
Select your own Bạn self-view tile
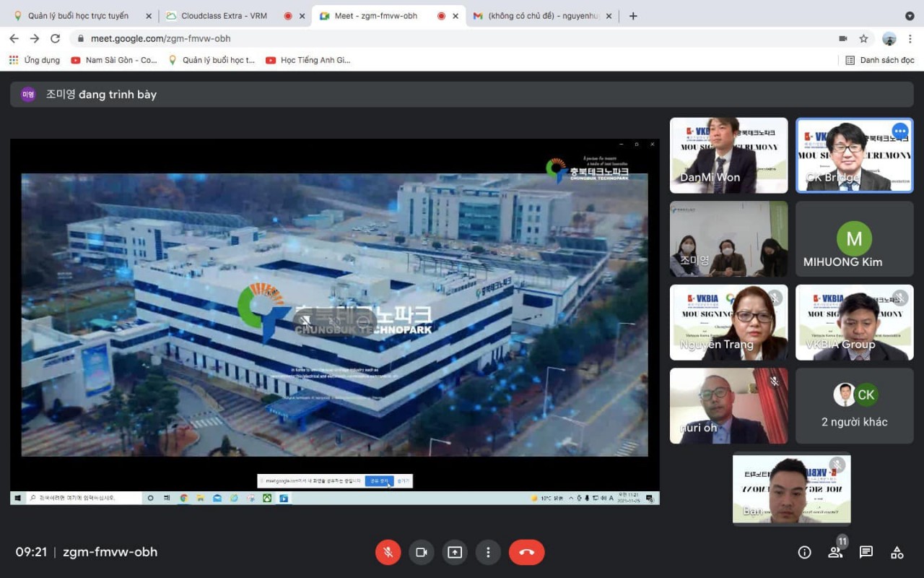792,488
